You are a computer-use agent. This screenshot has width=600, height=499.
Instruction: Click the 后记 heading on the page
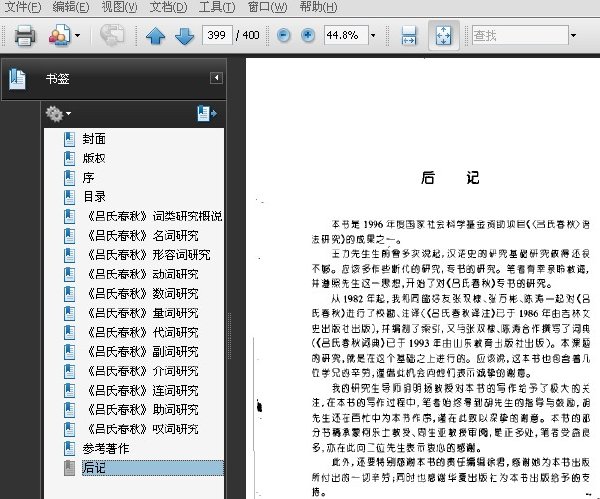[450, 178]
